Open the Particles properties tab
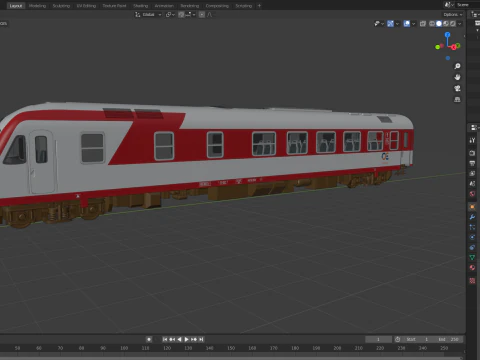 (472, 227)
